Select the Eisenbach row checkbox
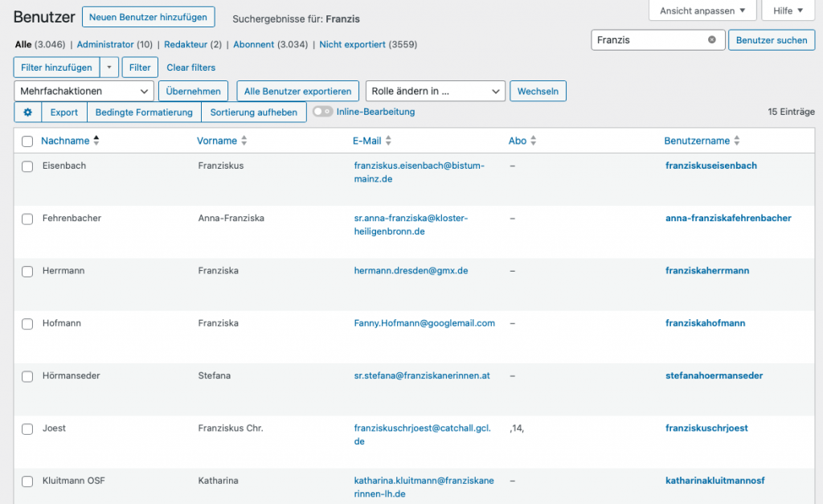The width and height of the screenshot is (823, 504). 27,166
